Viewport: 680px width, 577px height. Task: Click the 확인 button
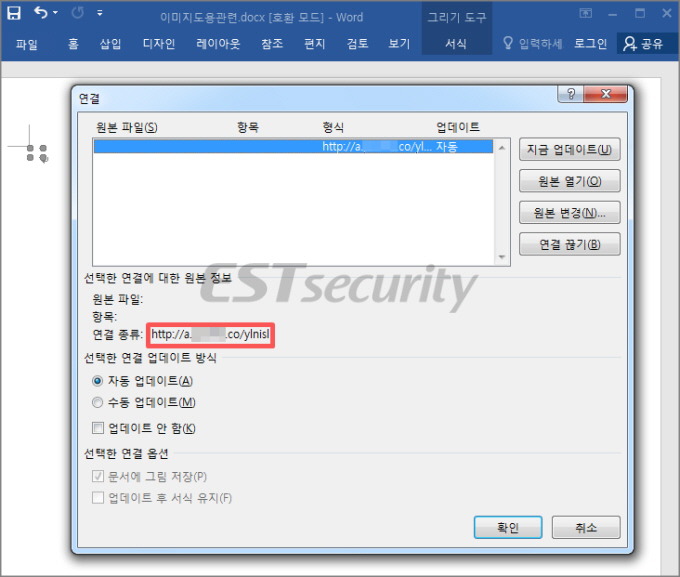tap(508, 528)
